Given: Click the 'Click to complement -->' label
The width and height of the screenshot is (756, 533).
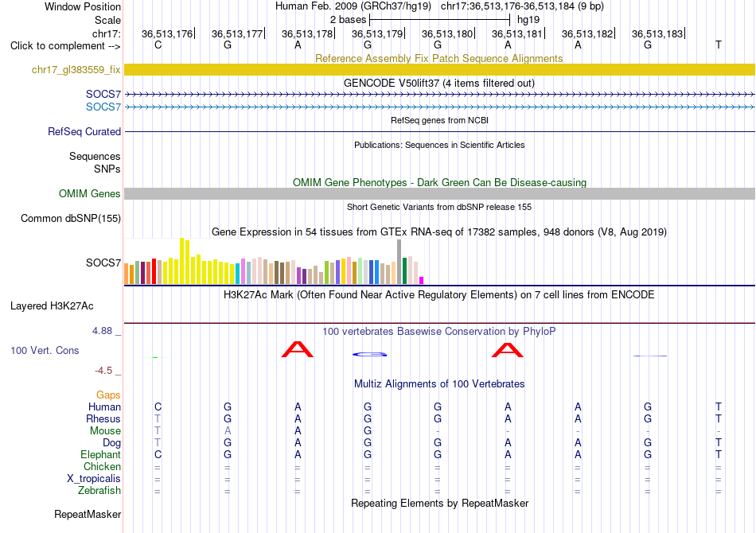Looking at the screenshot, I should (65, 46).
